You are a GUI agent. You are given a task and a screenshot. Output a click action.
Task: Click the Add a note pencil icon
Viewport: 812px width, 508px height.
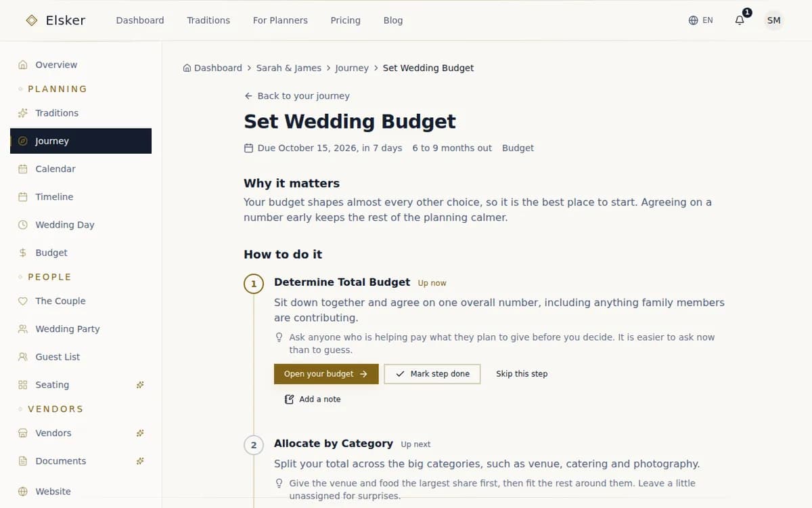290,399
